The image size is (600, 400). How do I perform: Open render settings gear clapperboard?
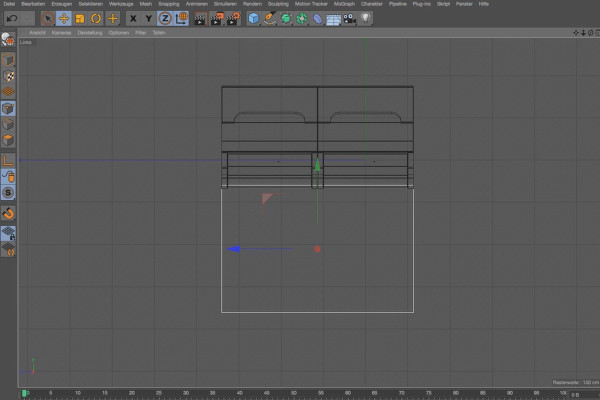click(233, 18)
